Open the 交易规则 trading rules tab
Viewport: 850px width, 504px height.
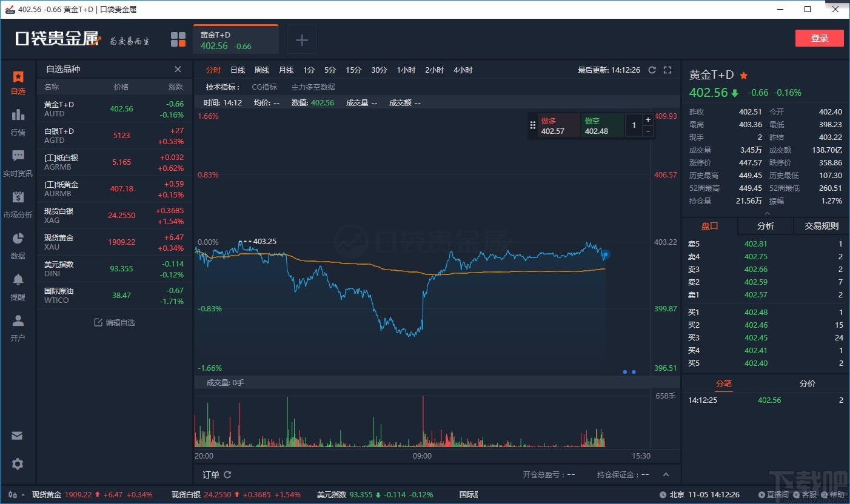pos(820,225)
